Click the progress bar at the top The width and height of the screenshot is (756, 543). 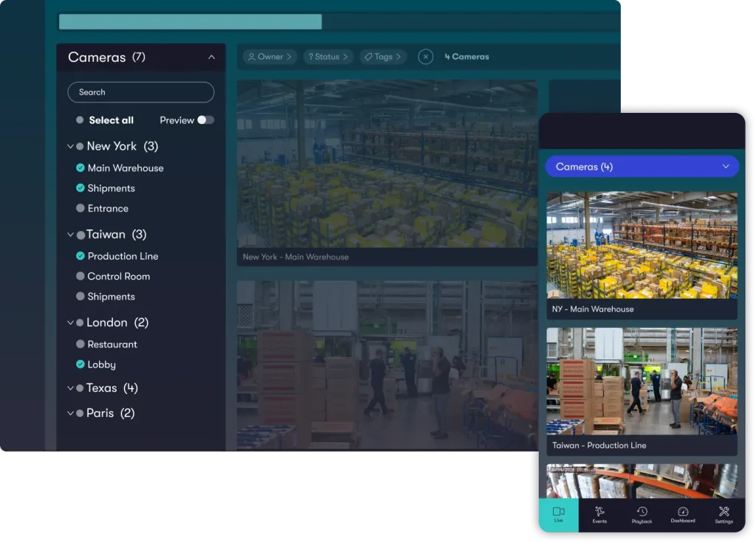pos(190,21)
